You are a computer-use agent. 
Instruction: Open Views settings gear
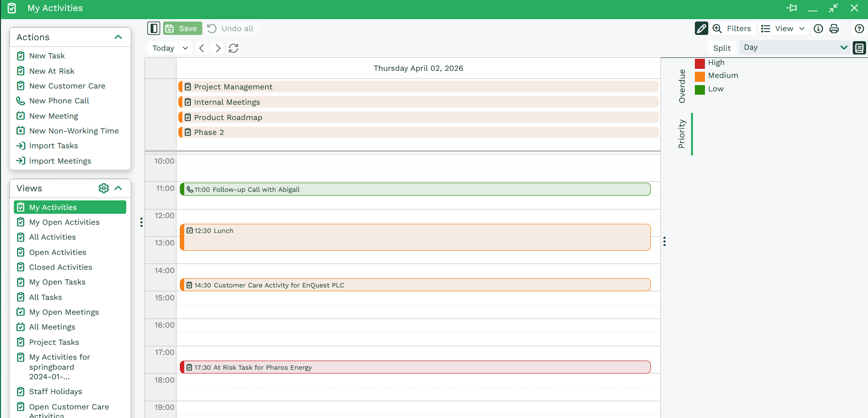103,188
